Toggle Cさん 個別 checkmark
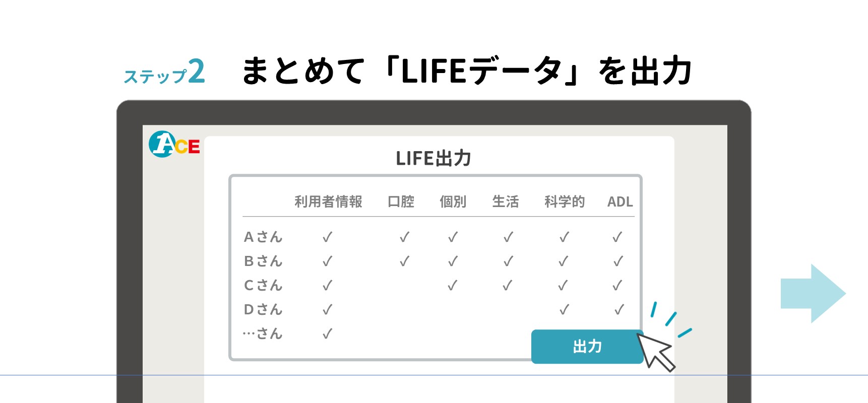868x403 pixels. tap(453, 285)
